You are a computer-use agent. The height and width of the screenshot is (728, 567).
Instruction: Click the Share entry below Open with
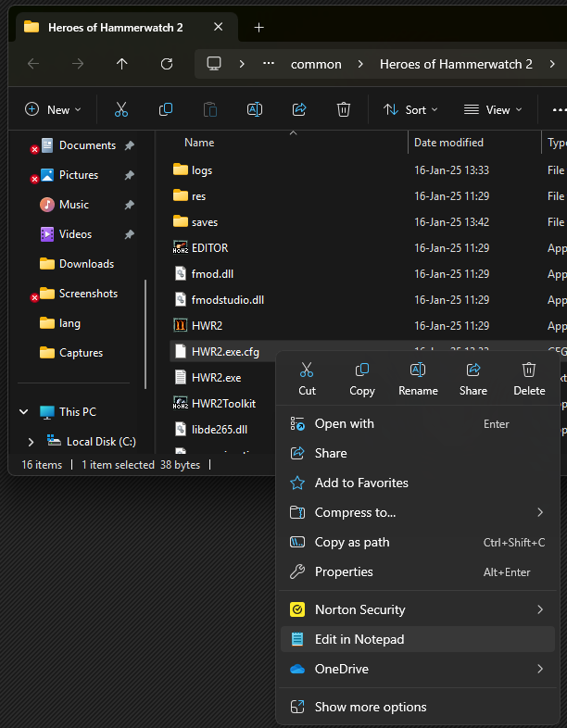[x=418, y=453]
